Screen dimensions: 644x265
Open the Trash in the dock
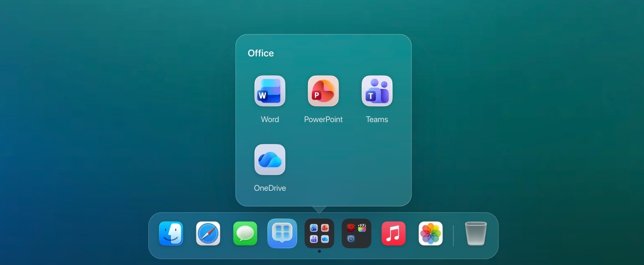coord(476,233)
